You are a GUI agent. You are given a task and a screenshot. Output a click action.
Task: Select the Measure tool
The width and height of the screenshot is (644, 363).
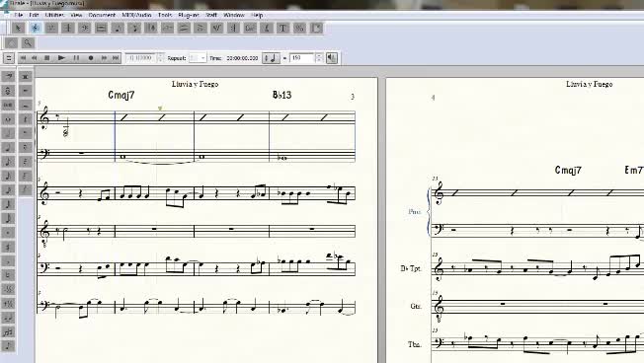[x=101, y=28]
